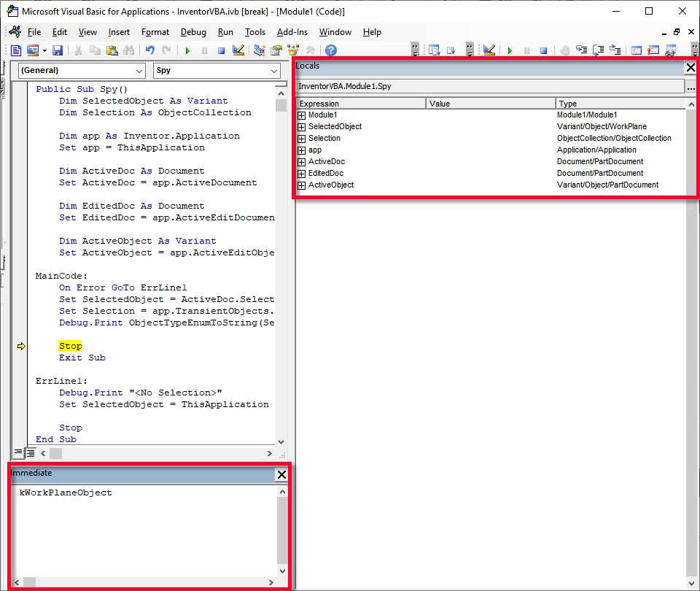The height and width of the screenshot is (591, 700).
Task: Open the Properties Window icon
Action: click(276, 50)
